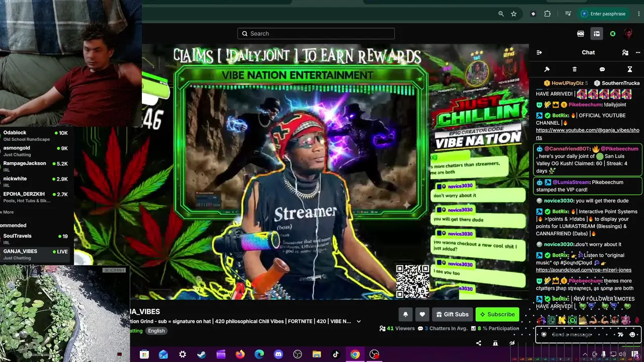The image size is (644, 362).
Task: Select the GANJA_VIBES live channel in sidebar
Action: pyautogui.click(x=36, y=254)
